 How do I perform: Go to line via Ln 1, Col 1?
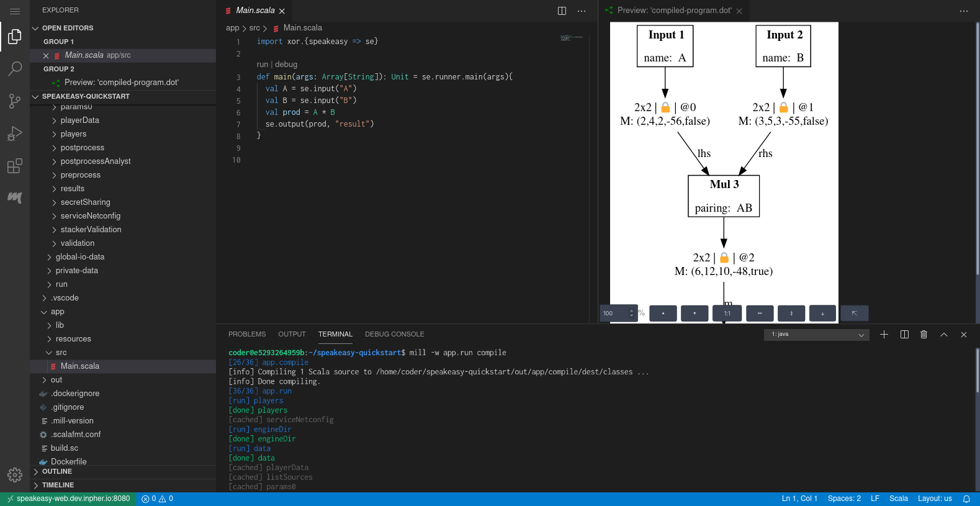(799, 499)
